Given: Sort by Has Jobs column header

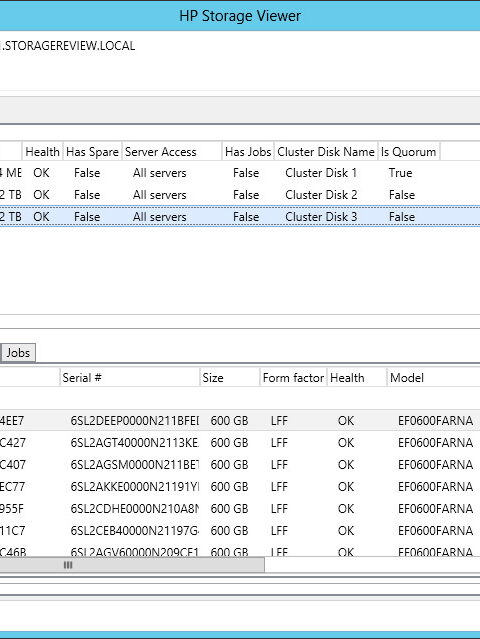Looking at the screenshot, I should pos(248,152).
